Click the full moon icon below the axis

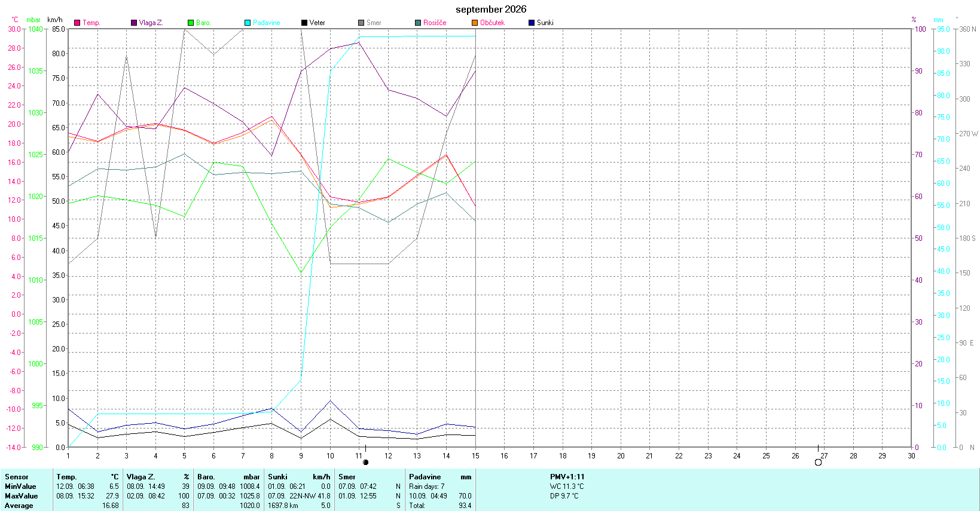tap(818, 462)
